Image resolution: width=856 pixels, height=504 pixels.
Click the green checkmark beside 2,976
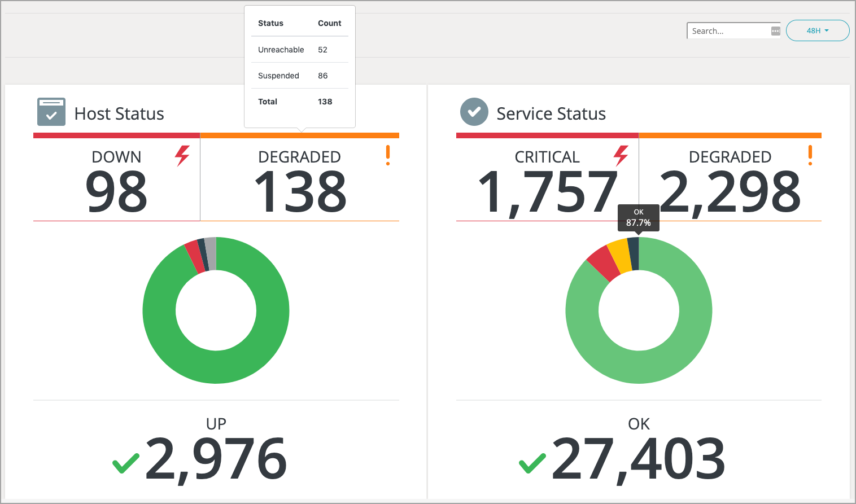[x=126, y=463]
